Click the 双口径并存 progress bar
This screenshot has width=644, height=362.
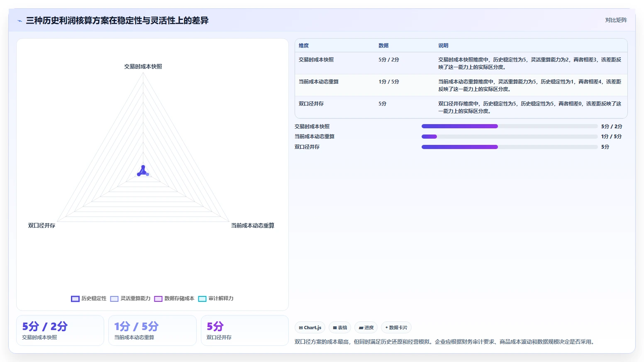pos(510,147)
